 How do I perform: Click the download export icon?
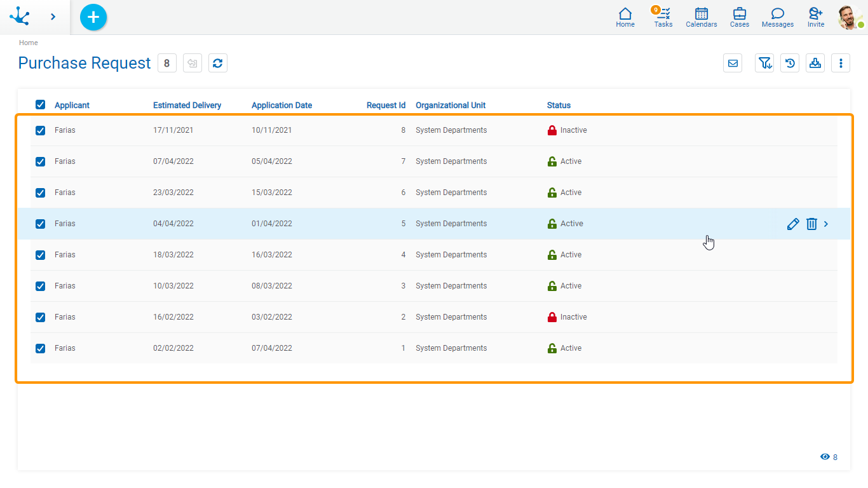815,63
